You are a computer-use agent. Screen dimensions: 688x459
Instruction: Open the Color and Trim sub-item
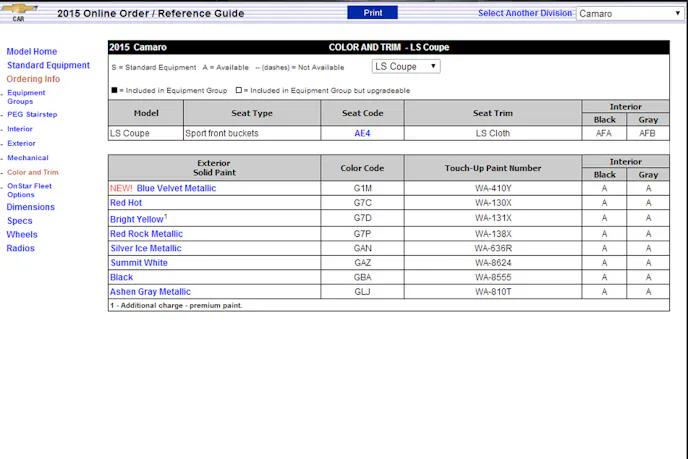click(33, 172)
